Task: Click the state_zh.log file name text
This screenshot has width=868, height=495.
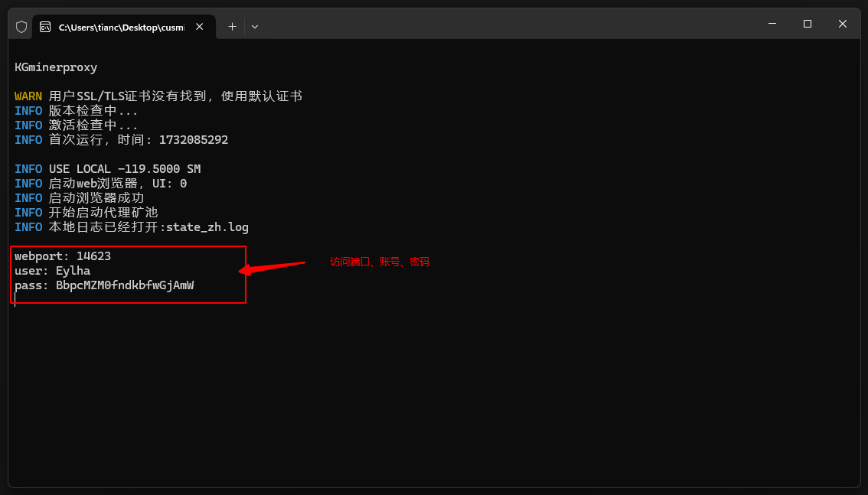Action: pyautogui.click(x=207, y=227)
